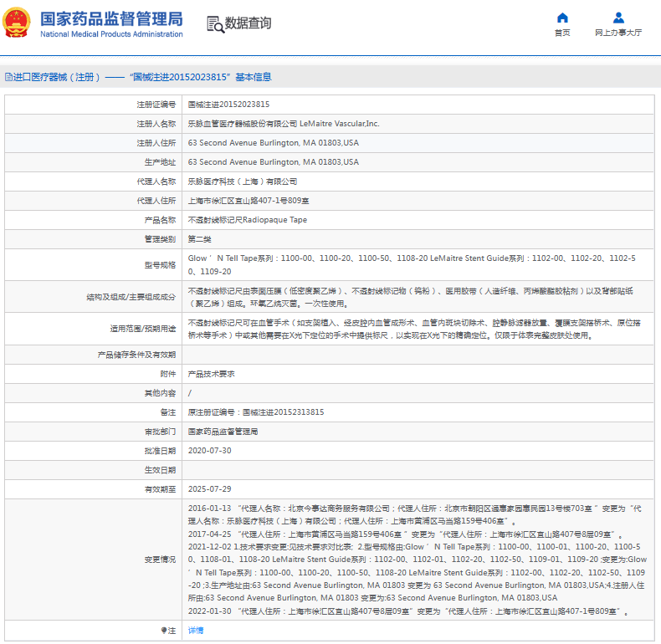Image resolution: width=661 pixels, height=644 pixels.
Task: Click agent address 上海市徐汇区宜山路407-1号809室
Action: pyautogui.click(x=249, y=201)
